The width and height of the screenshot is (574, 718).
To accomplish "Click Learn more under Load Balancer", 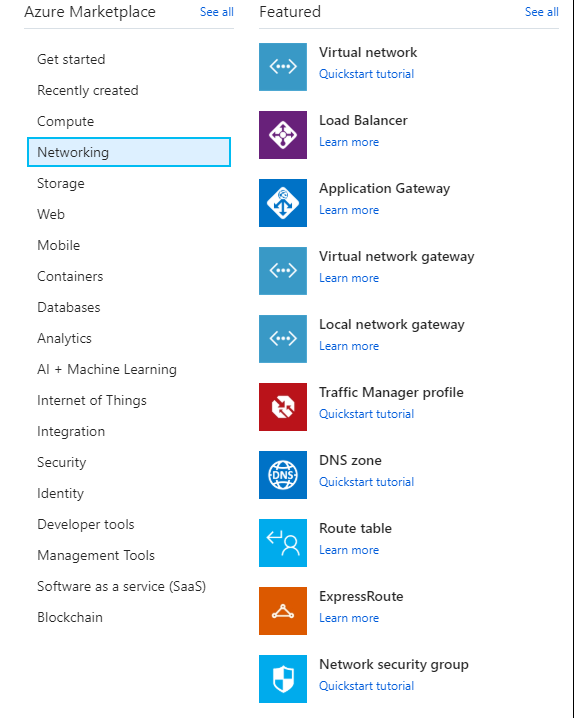I will (349, 142).
